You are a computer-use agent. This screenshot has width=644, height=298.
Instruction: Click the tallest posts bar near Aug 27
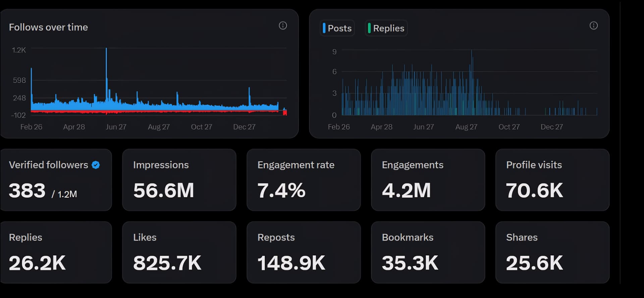471,52
